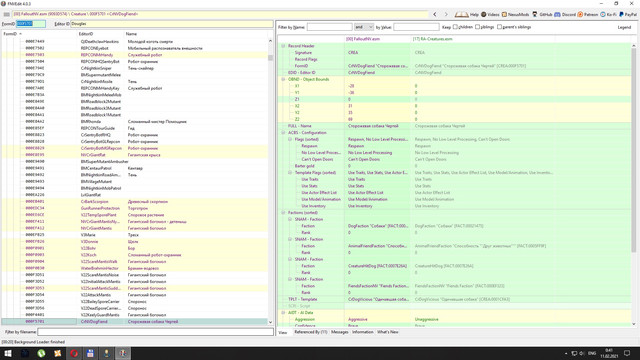Show hidden system tray icons

coord(566,353)
